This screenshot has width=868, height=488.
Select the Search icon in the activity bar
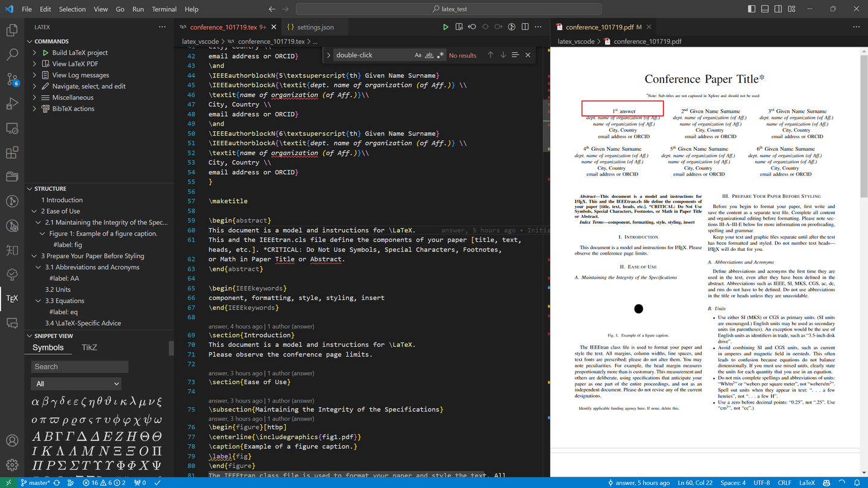(12, 54)
